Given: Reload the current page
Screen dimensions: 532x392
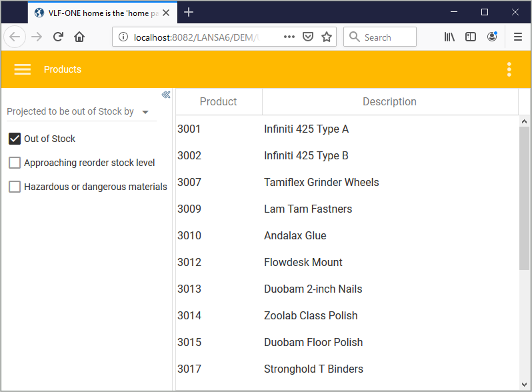Looking at the screenshot, I should pyautogui.click(x=58, y=37).
